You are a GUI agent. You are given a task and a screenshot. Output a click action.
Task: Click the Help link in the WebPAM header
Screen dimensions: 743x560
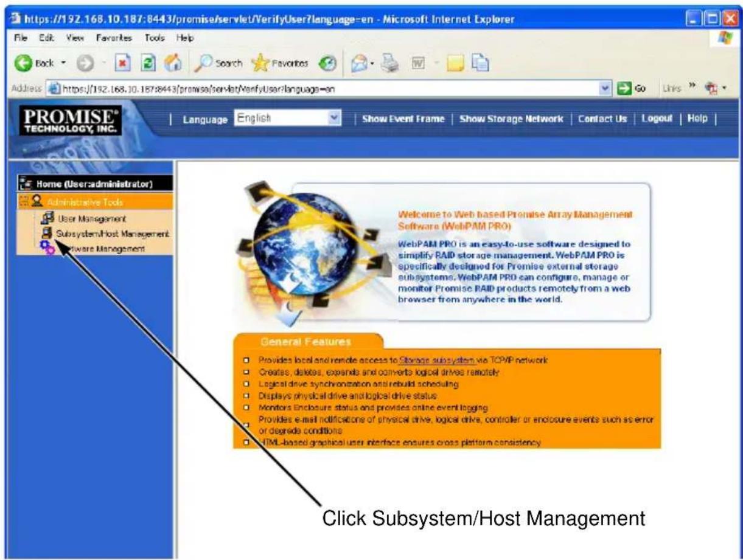[x=696, y=119]
